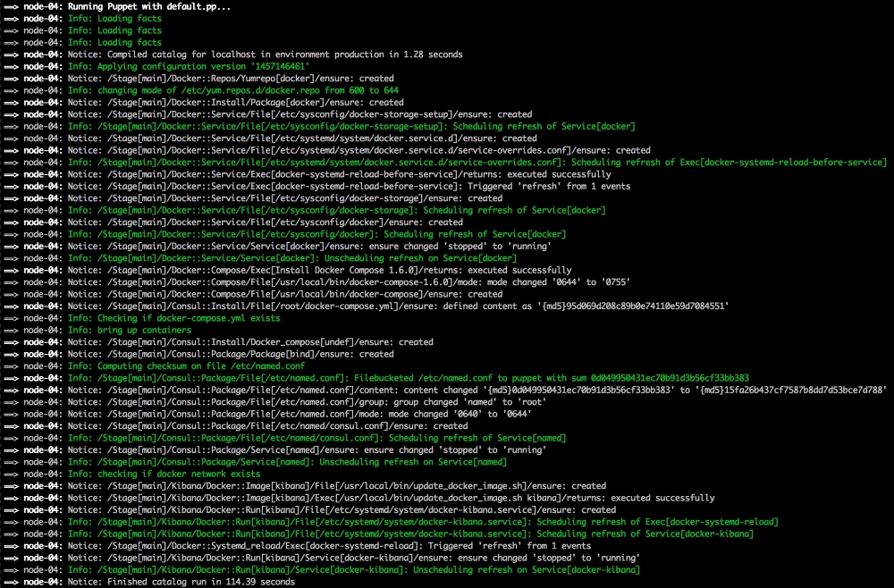Click the update_docker_image.sh kibana executed successfully line
The width and height of the screenshot is (894, 588).
[392, 498]
